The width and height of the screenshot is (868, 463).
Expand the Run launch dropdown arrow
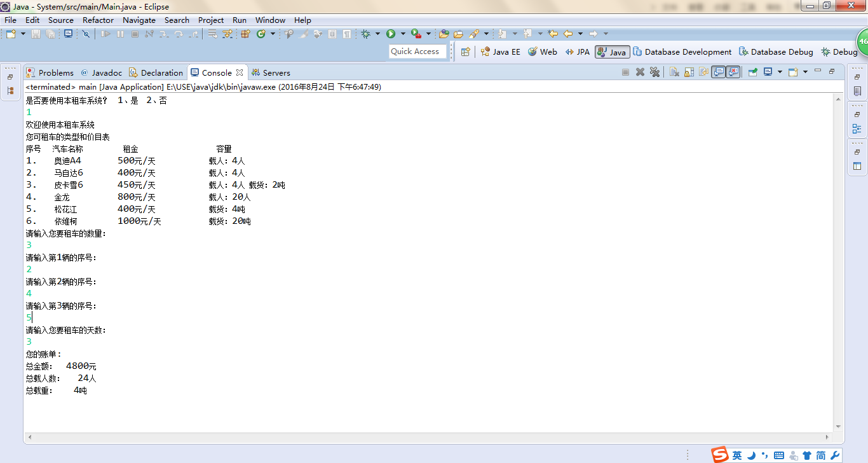coord(403,34)
